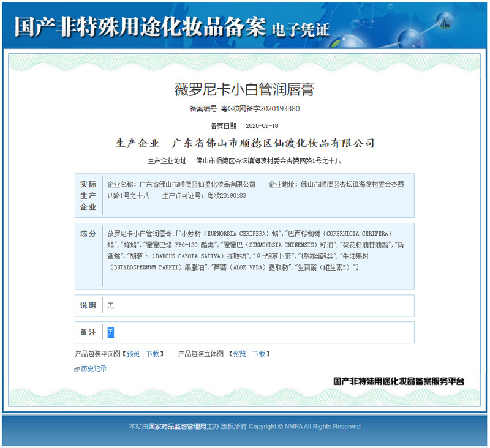Click the 实际生产企业 row label

pos(88,195)
